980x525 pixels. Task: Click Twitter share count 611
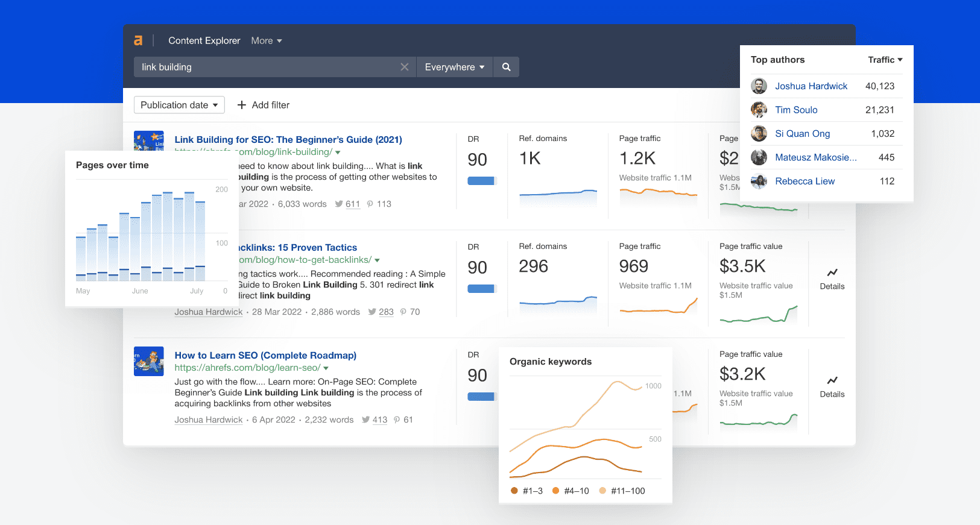pyautogui.click(x=352, y=204)
